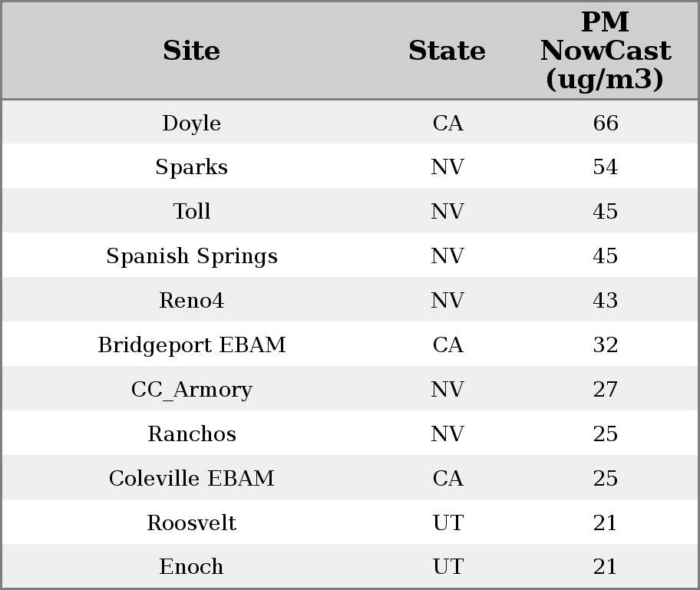Screen dimensions: 700x590
Task: Click the PM NowCast column header
Action: pos(605,51)
